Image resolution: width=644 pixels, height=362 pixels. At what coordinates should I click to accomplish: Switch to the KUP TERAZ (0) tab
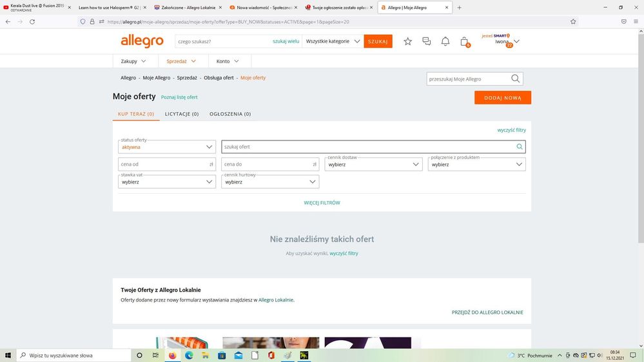pyautogui.click(x=136, y=114)
